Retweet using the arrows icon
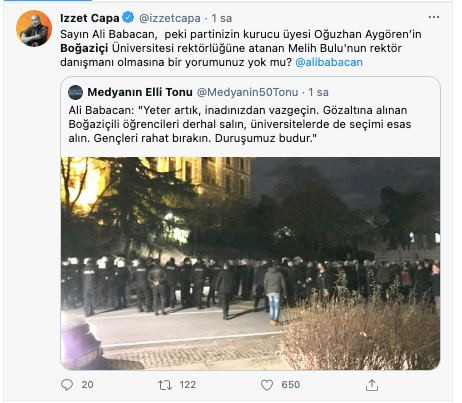 click(x=165, y=385)
